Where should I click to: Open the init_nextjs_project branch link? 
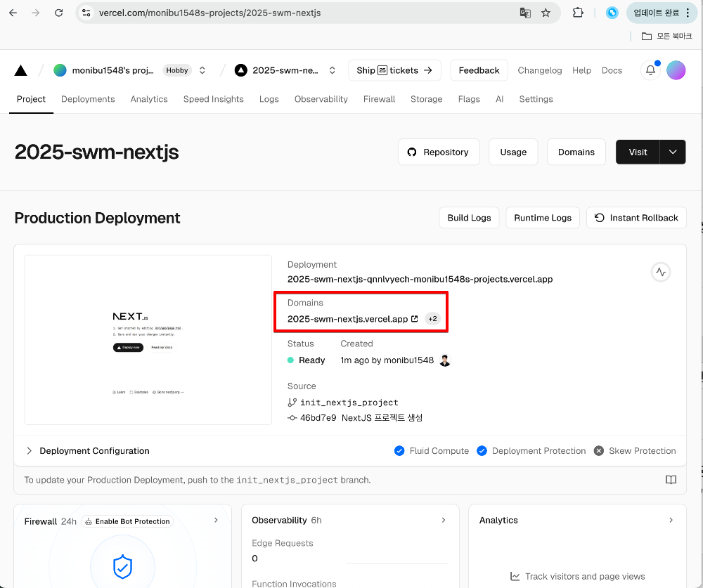click(x=349, y=403)
